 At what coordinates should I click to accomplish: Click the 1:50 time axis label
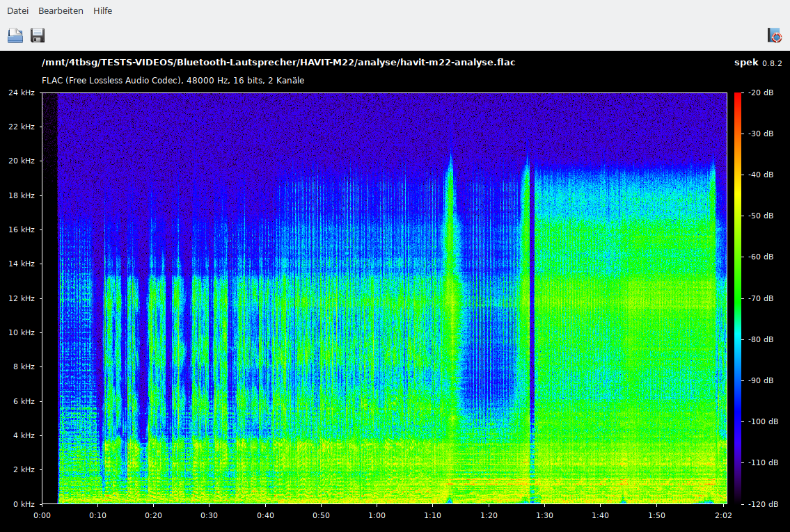[656, 515]
